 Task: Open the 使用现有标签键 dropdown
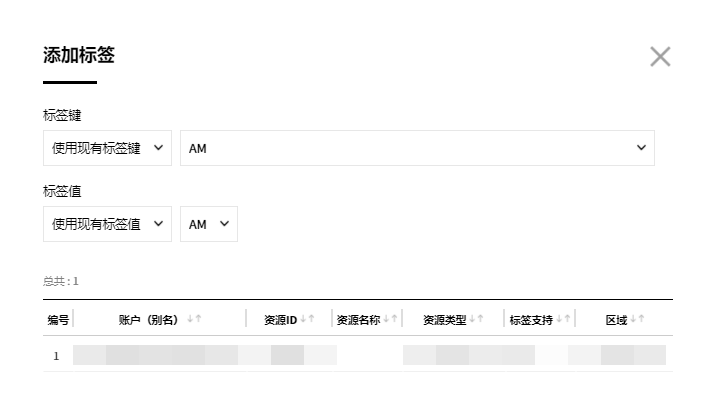[108, 148]
